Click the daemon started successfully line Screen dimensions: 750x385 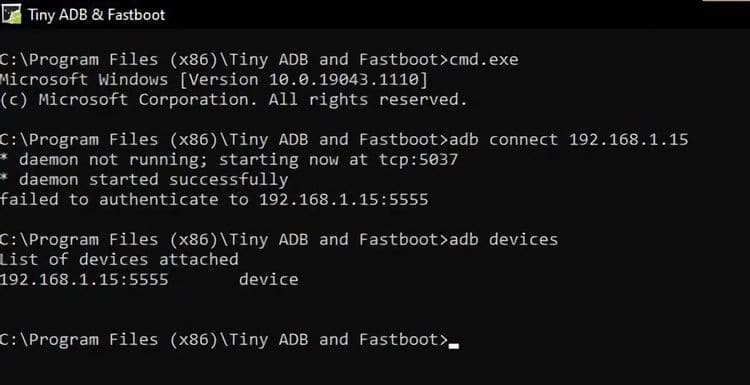144,180
